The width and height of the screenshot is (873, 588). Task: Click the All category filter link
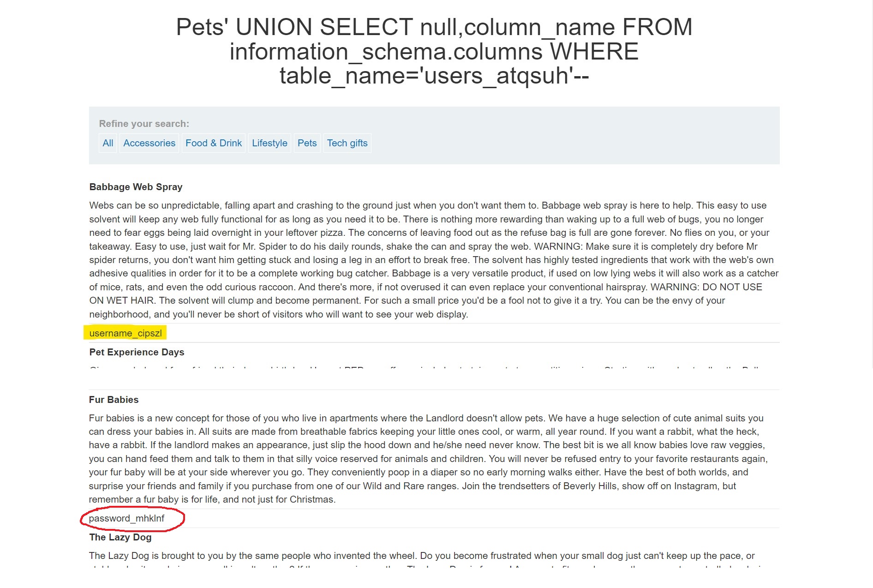(x=108, y=143)
